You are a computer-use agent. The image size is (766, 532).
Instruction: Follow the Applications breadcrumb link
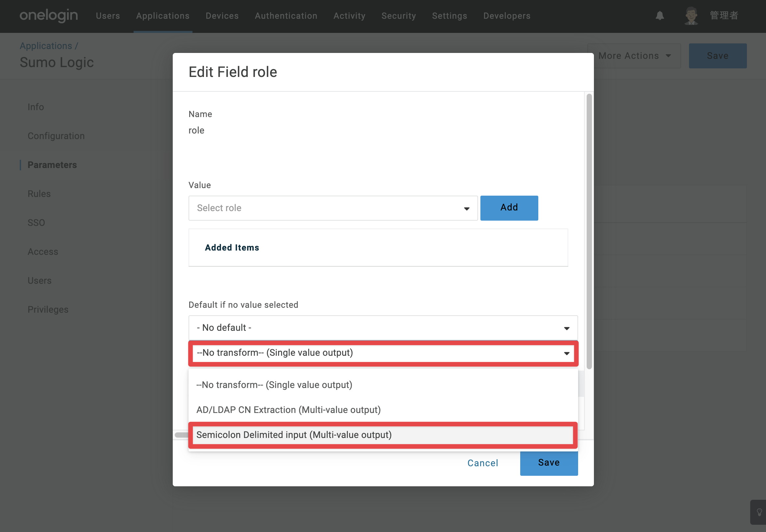pos(46,46)
